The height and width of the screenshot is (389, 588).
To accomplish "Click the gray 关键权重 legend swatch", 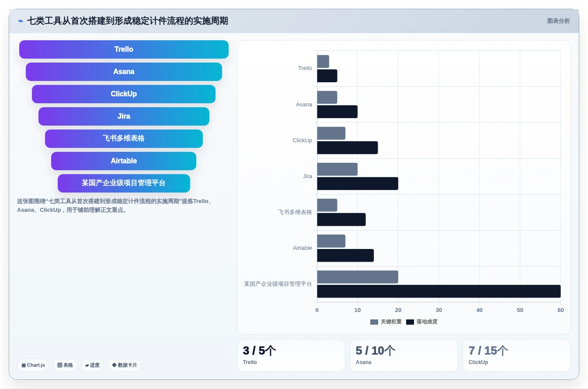I will coord(374,322).
